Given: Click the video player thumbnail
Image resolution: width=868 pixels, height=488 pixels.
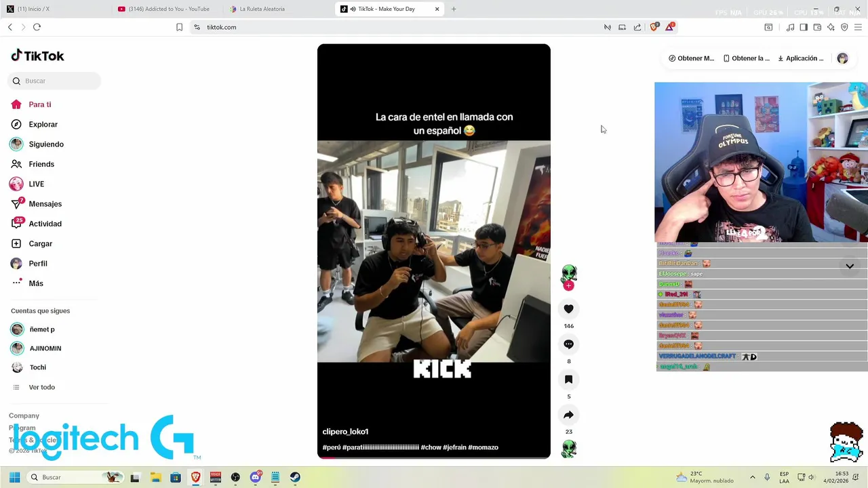Looking at the screenshot, I should coord(434,251).
